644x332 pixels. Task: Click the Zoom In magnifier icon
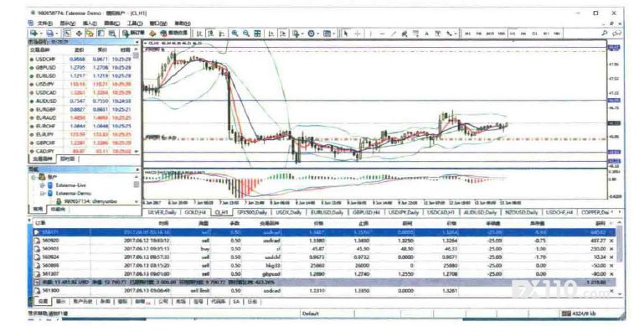click(x=235, y=34)
